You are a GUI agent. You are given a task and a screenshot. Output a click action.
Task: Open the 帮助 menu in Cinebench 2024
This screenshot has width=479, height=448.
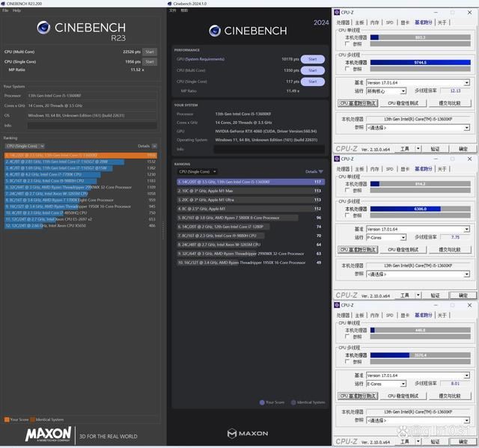184,10
